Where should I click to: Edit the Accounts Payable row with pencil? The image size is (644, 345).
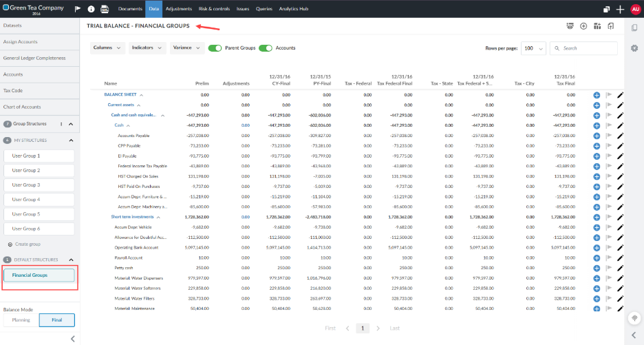(x=620, y=136)
